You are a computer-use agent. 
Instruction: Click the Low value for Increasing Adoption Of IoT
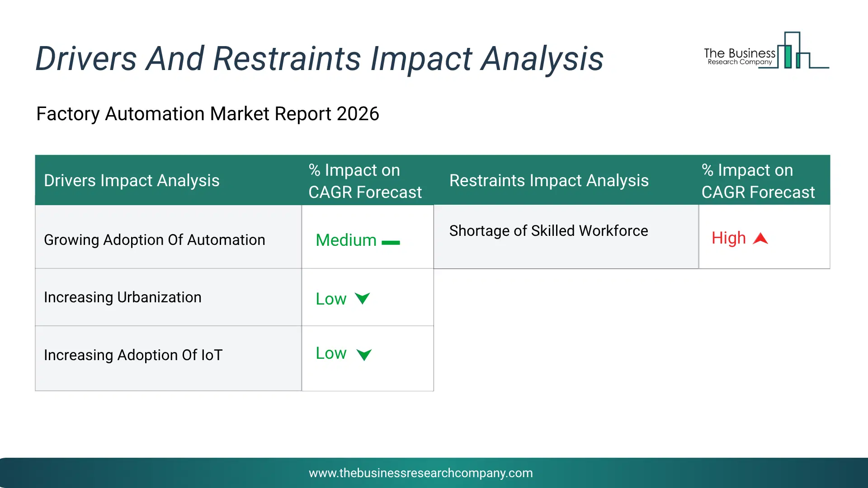point(331,353)
